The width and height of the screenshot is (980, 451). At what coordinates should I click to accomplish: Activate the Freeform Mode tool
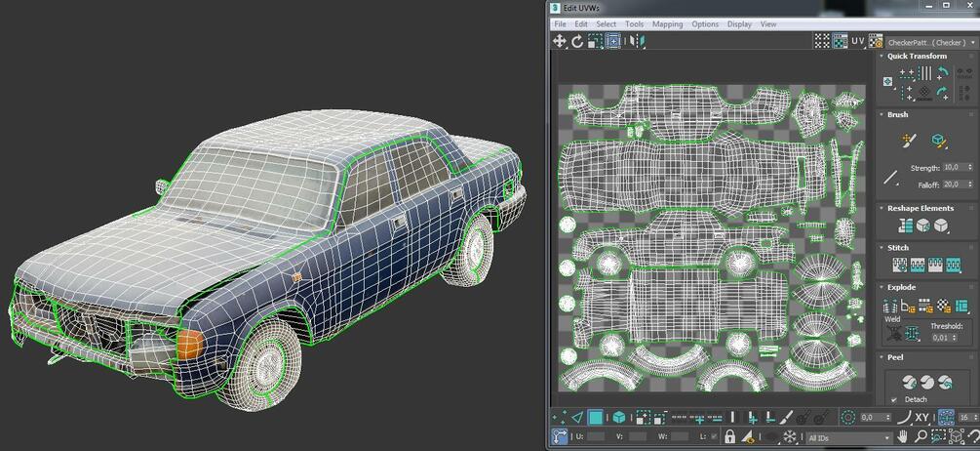coord(613,41)
